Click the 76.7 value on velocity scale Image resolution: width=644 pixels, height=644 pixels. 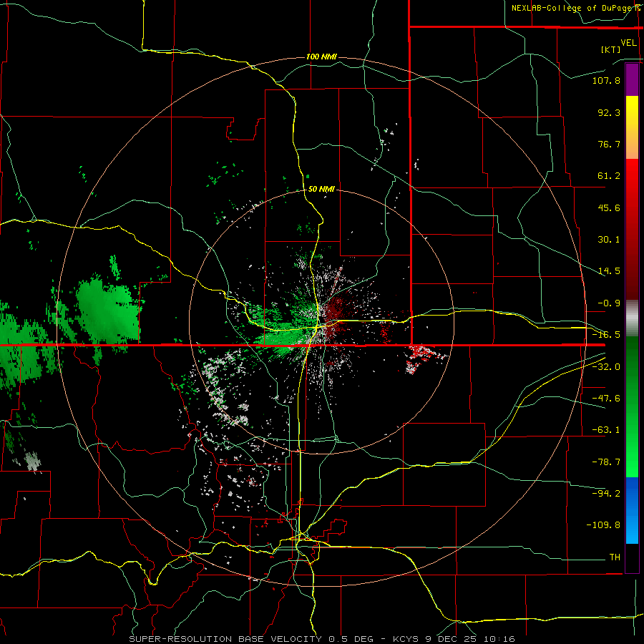[x=609, y=144]
